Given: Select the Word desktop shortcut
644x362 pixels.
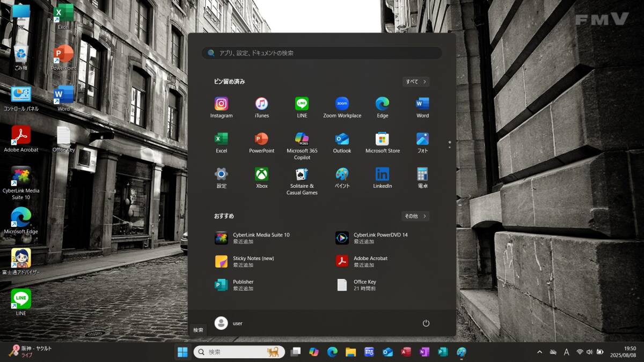Looking at the screenshot, I should coord(63,99).
